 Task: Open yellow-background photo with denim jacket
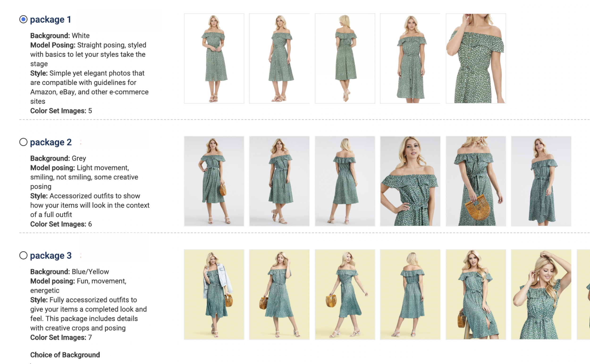[214, 294]
